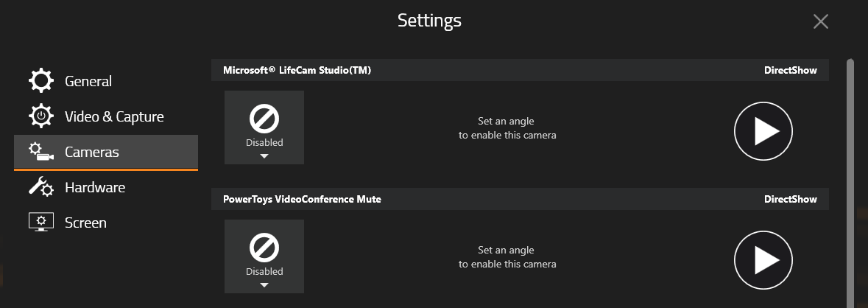Screen dimensions: 868x308
Task: Click the PowerToys VideoConference Mute header
Action: (520, 199)
